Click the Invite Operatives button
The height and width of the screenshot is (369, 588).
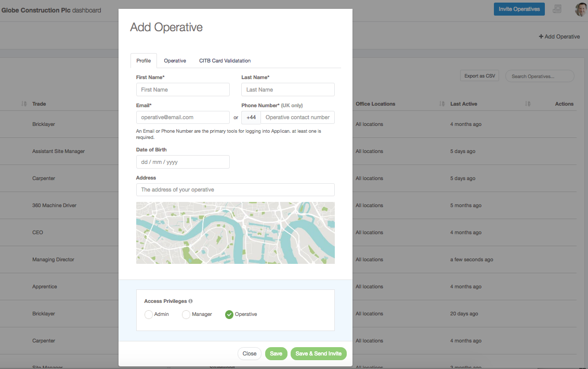point(519,9)
